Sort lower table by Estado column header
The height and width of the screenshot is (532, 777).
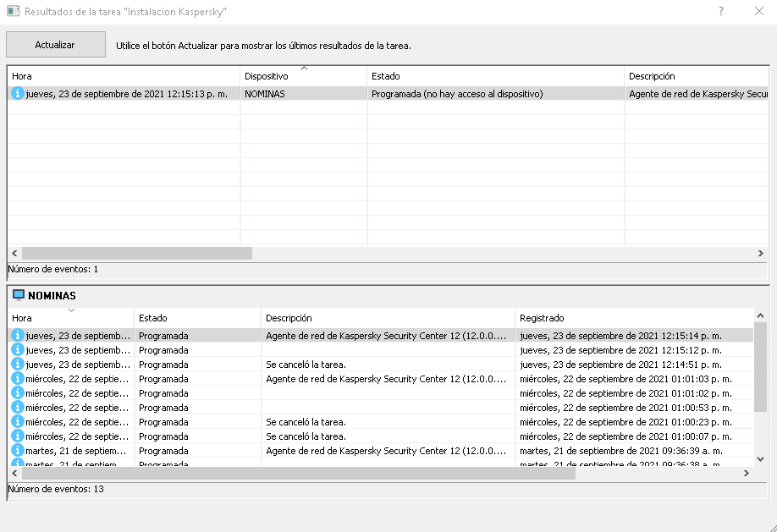click(x=198, y=317)
